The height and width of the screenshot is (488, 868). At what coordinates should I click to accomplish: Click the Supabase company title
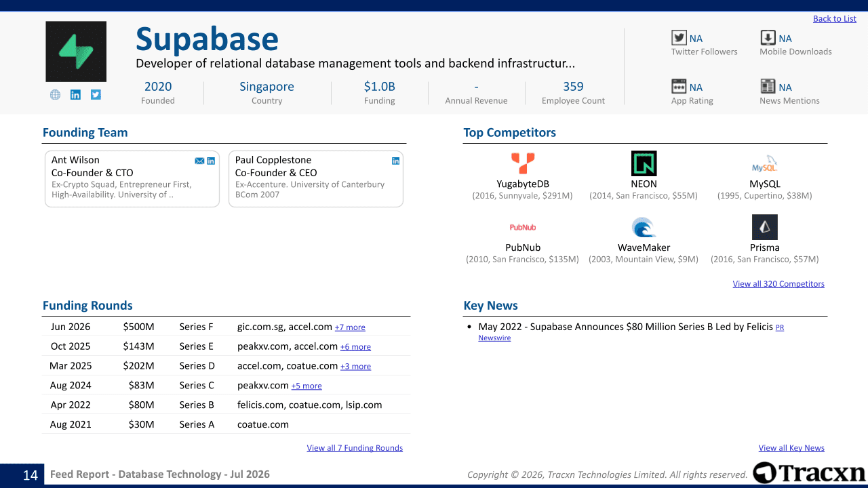click(x=207, y=39)
